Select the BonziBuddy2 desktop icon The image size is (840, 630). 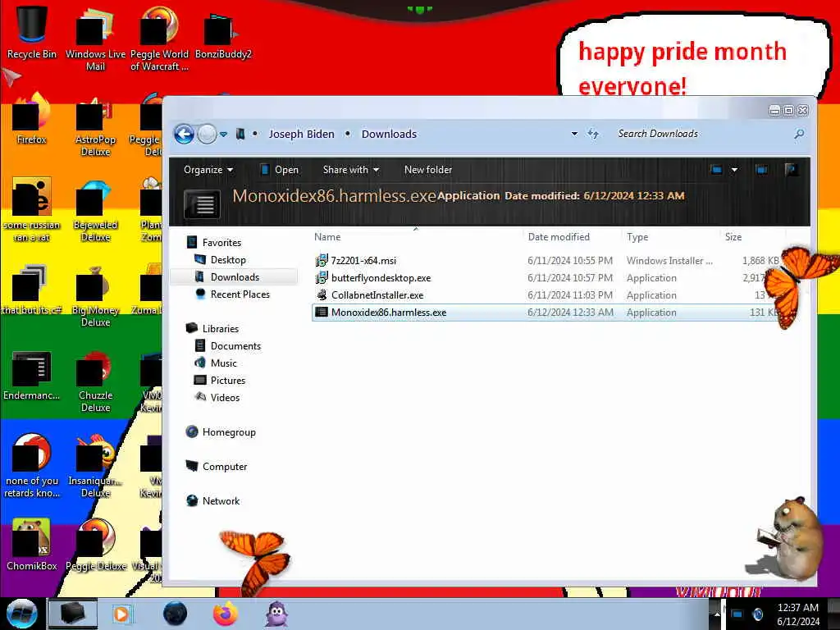[223, 34]
